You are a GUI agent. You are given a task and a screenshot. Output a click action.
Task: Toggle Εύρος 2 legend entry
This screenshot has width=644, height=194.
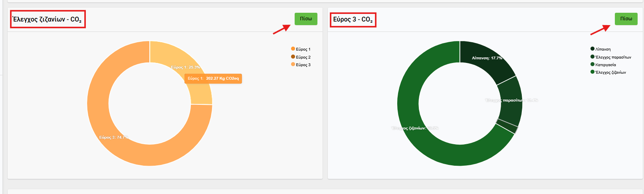[303, 57]
